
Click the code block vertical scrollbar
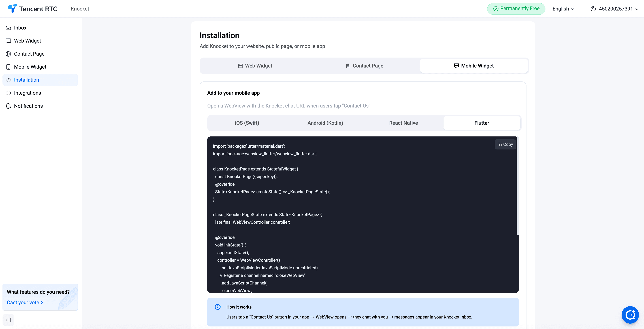tap(518, 186)
